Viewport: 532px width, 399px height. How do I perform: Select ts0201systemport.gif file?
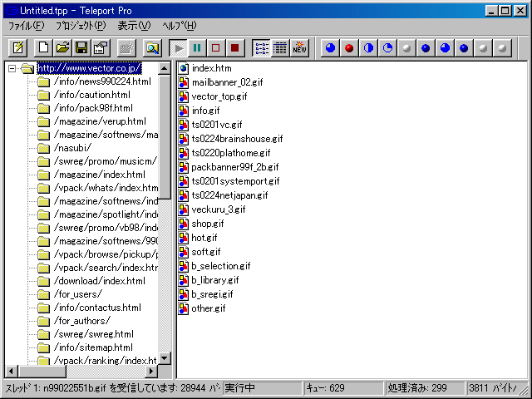click(235, 181)
